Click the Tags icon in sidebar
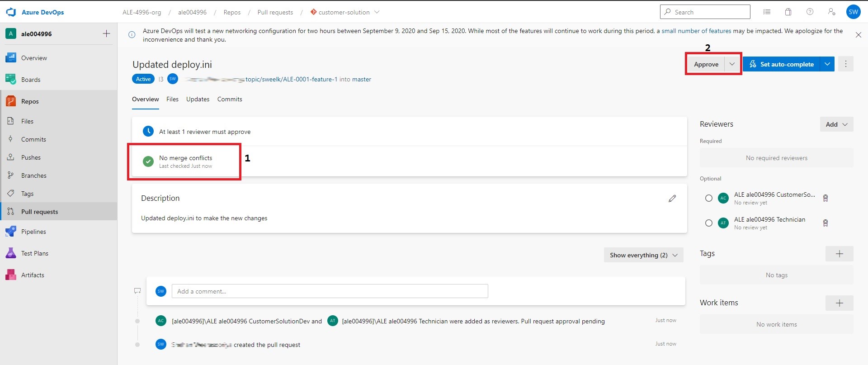Viewport: 868px width, 365px height. 10,193
